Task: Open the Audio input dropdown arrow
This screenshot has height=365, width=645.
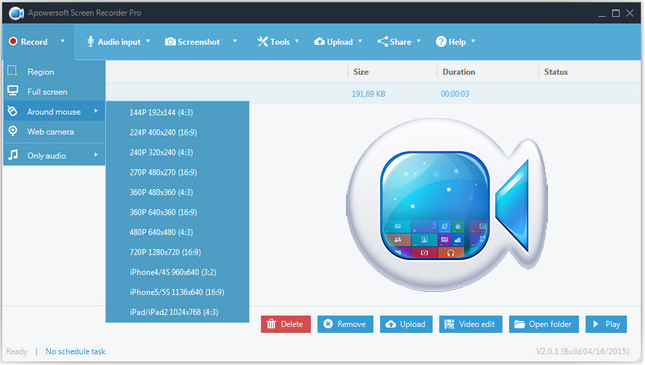Action: point(148,41)
